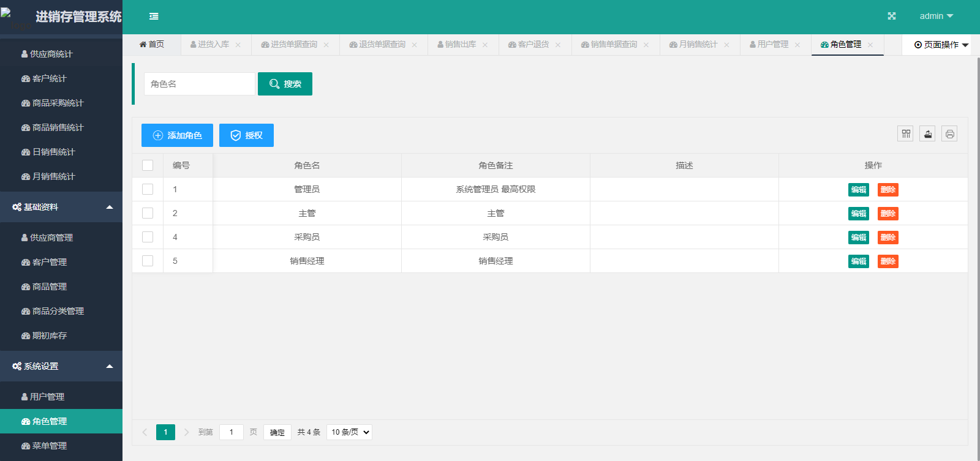Click the home icon tab 首页
The width and height of the screenshot is (980, 461).
tap(151, 45)
